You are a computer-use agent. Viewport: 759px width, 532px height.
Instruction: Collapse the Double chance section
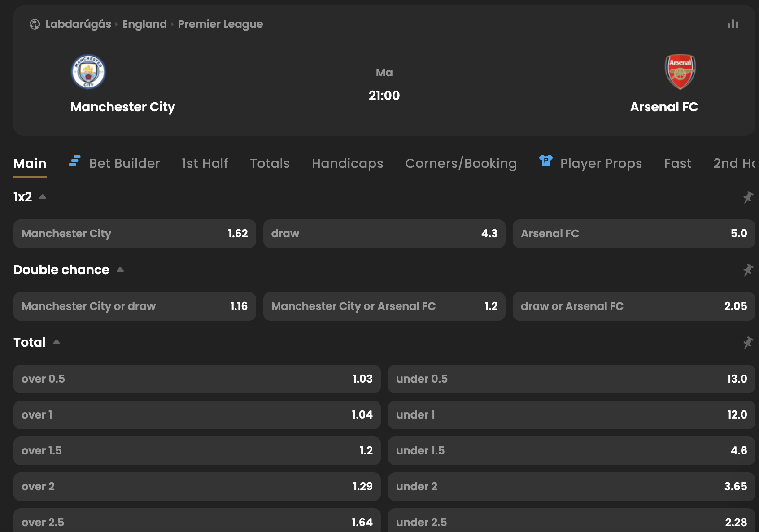tap(120, 270)
